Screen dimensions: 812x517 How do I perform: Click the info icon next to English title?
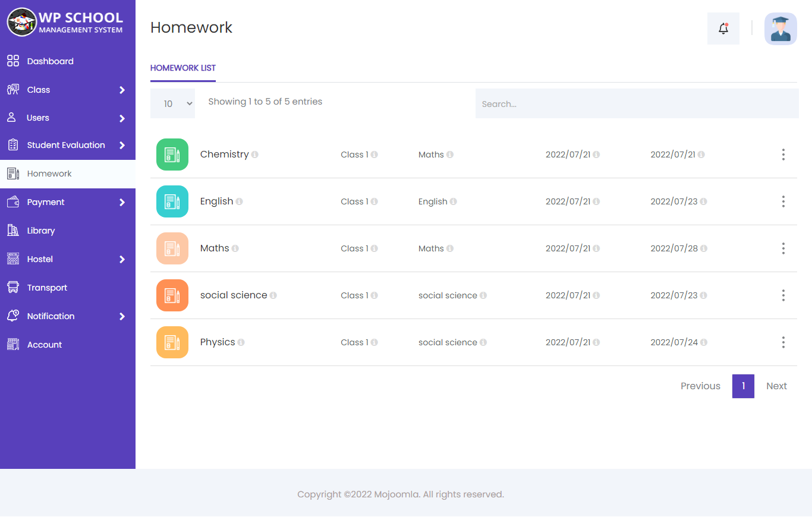(x=240, y=201)
